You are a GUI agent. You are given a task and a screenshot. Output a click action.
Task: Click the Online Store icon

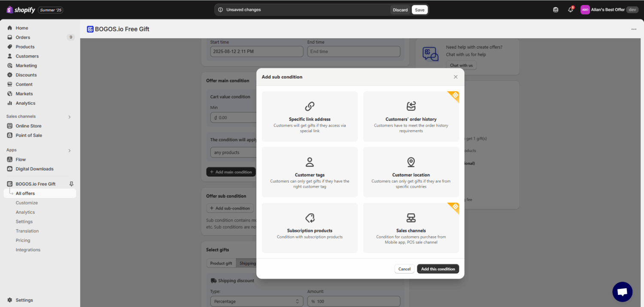coord(10,126)
